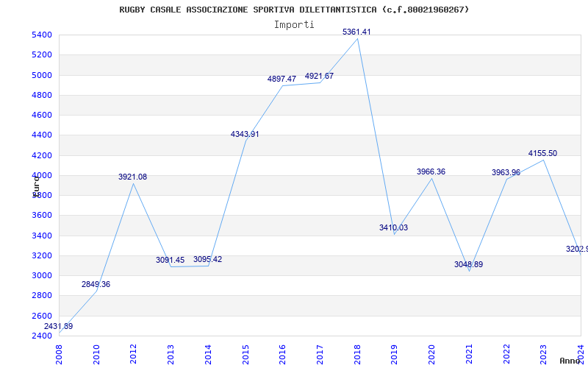Screen dimensions: 588x368
Task: Click the 3200 y-axis value
Action: pos(41,255)
